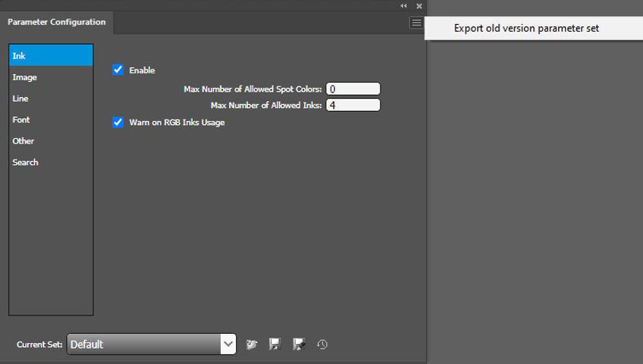The width and height of the screenshot is (643, 364).
Task: Click Max Number of Allowed Spot Colors field
Action: pyautogui.click(x=354, y=89)
